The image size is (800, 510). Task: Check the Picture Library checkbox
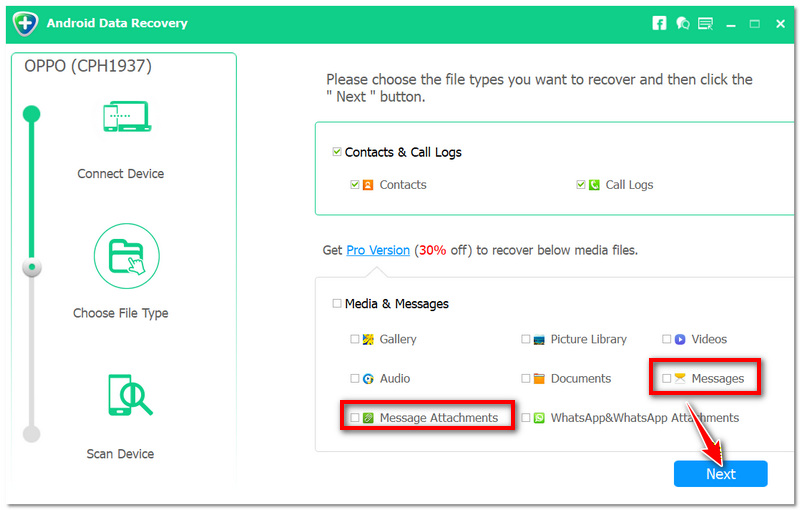[526, 339]
